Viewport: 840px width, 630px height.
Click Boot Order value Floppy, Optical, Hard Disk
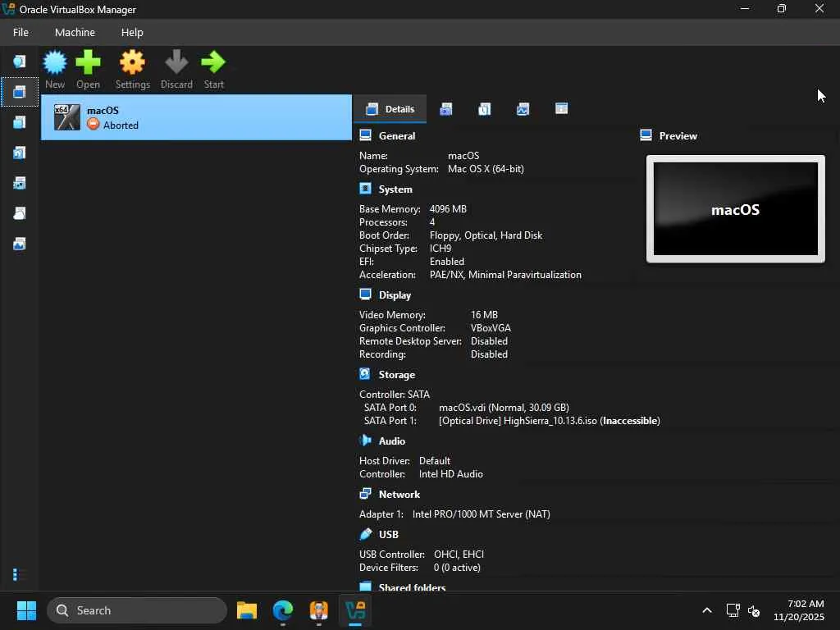pos(486,235)
